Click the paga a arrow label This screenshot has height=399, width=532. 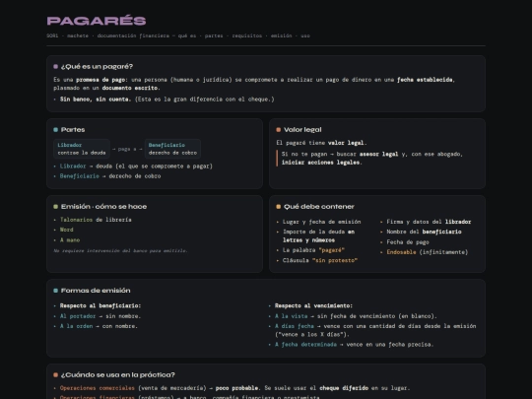(127, 149)
